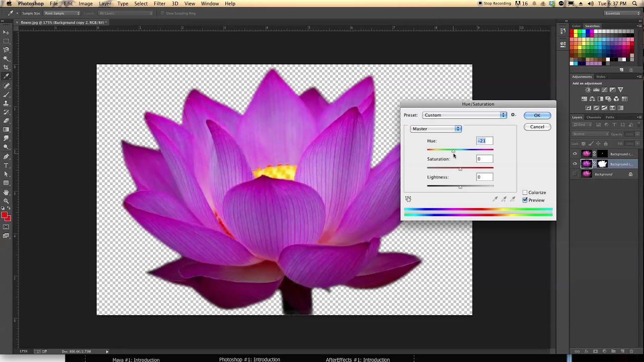This screenshot has height=362, width=644.
Task: Open the Apple menu
Action: click(x=9, y=4)
